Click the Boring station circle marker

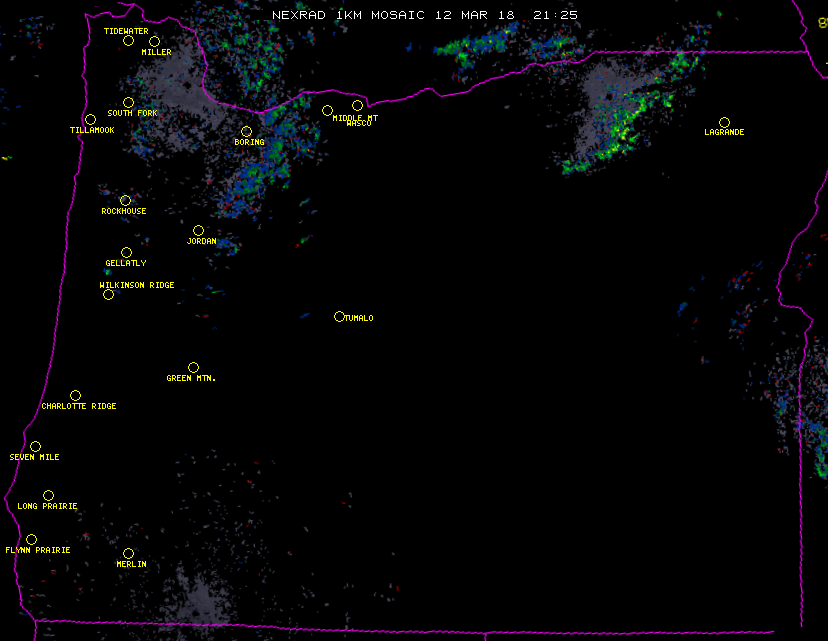[x=246, y=131]
